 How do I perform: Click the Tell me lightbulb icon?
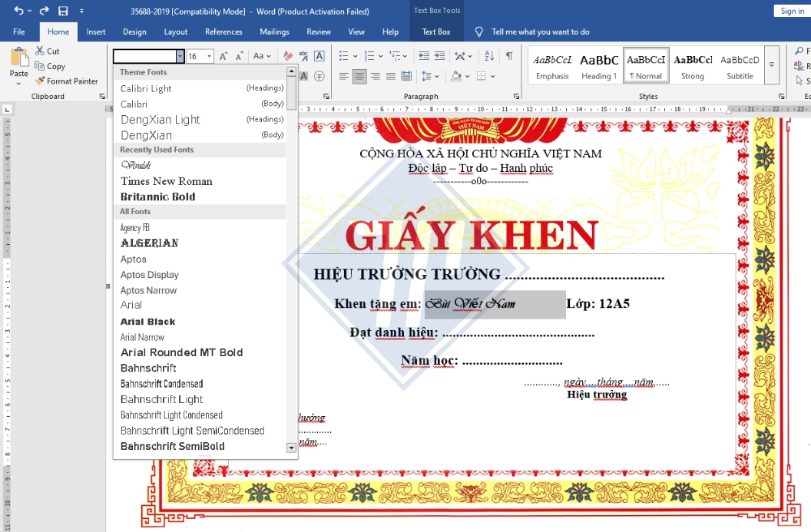point(479,32)
